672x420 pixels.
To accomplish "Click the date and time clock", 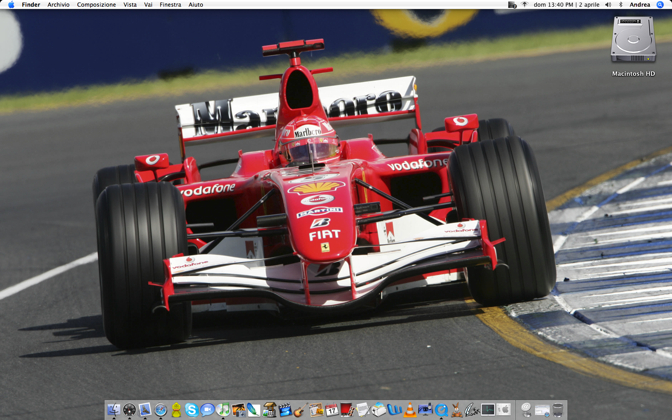I will click(567, 4).
